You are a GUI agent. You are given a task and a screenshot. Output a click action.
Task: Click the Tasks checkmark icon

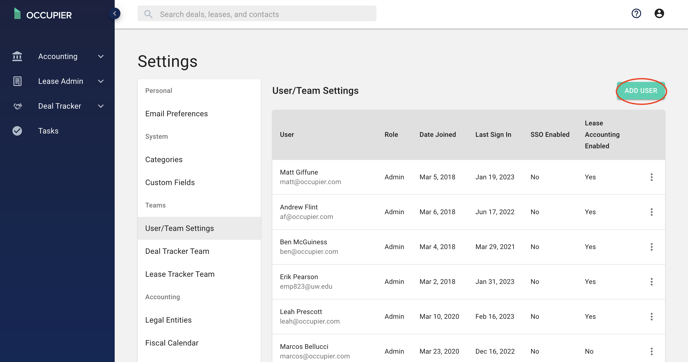pos(17,131)
